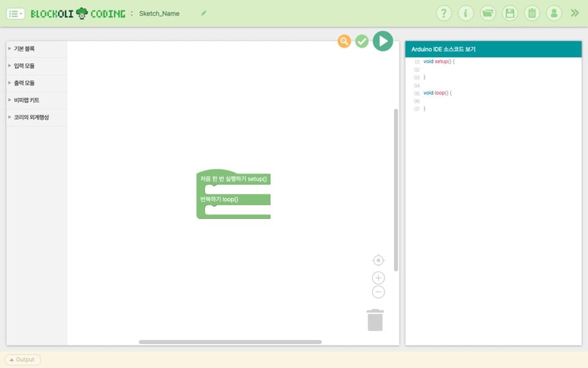Screen dimensions: 588x368
Task: Click the help question mark icon
Action: tap(443, 13)
